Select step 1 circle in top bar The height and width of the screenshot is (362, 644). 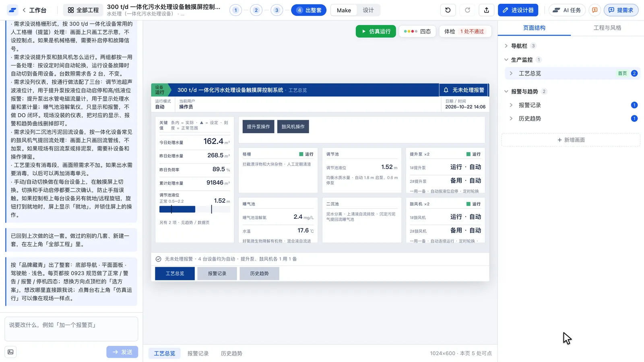(235, 10)
